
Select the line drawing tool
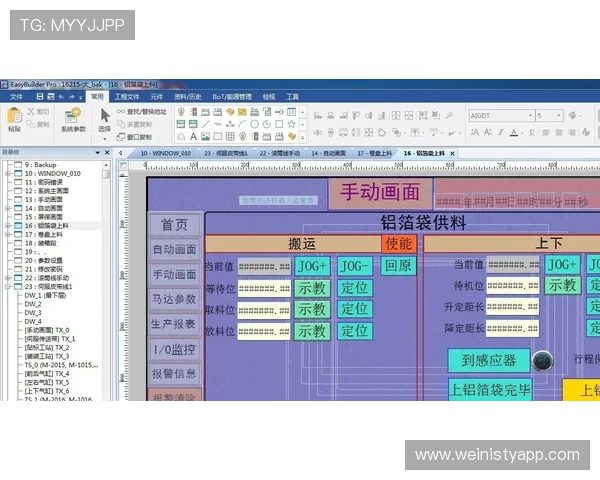pos(205,124)
